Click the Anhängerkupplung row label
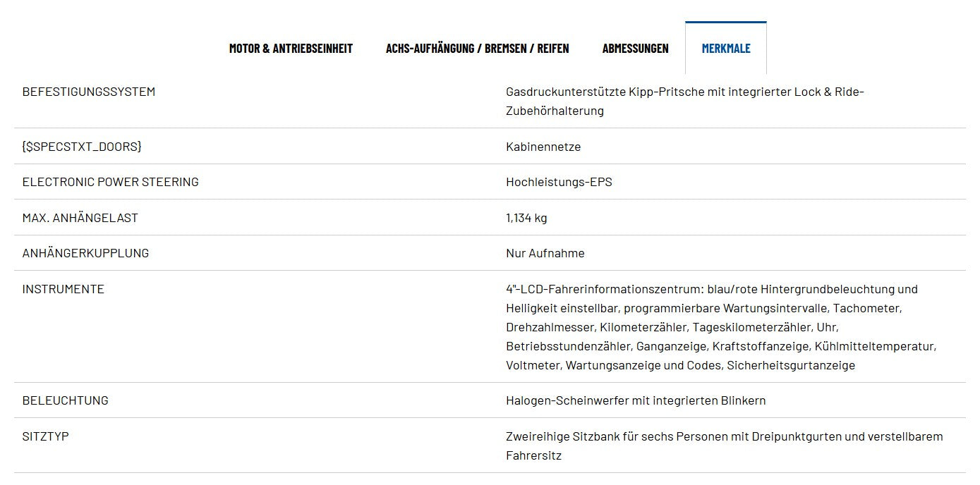 [x=85, y=253]
